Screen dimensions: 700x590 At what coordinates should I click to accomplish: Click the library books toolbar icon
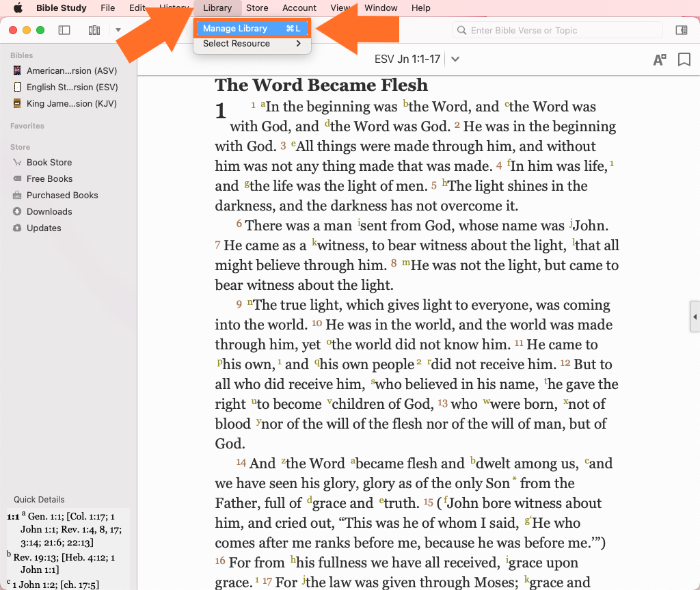click(94, 30)
